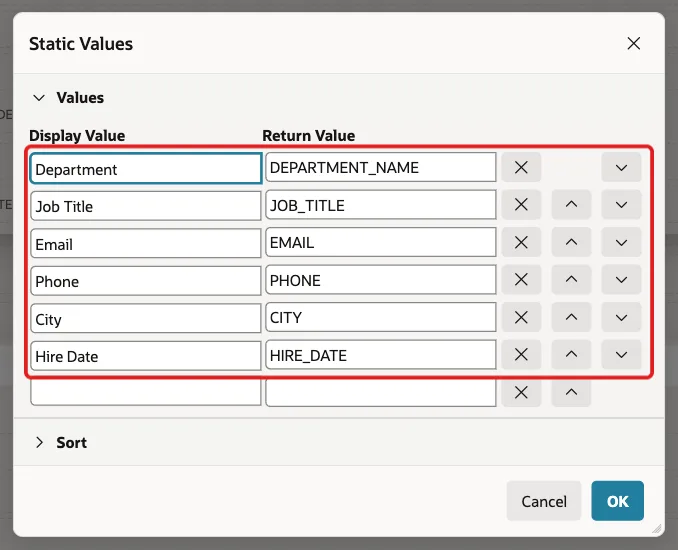
Task: Edit the Email display value field
Action: [146, 243]
